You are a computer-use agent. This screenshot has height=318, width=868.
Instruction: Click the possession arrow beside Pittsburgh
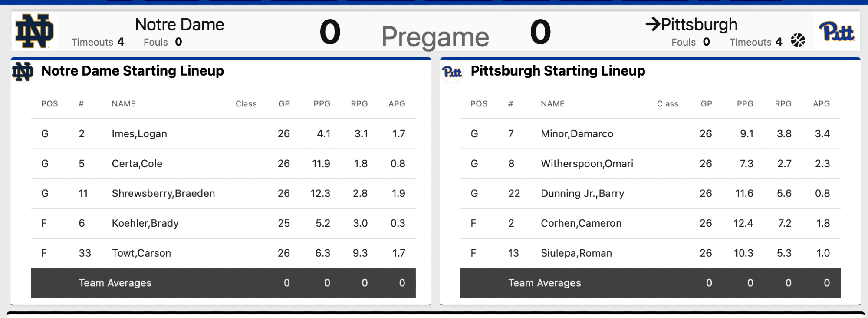pyautogui.click(x=652, y=24)
